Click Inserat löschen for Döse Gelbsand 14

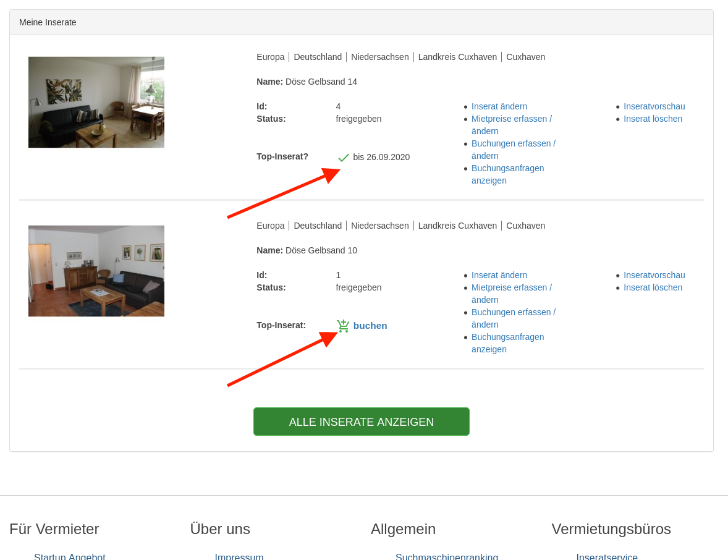pyautogui.click(x=653, y=119)
